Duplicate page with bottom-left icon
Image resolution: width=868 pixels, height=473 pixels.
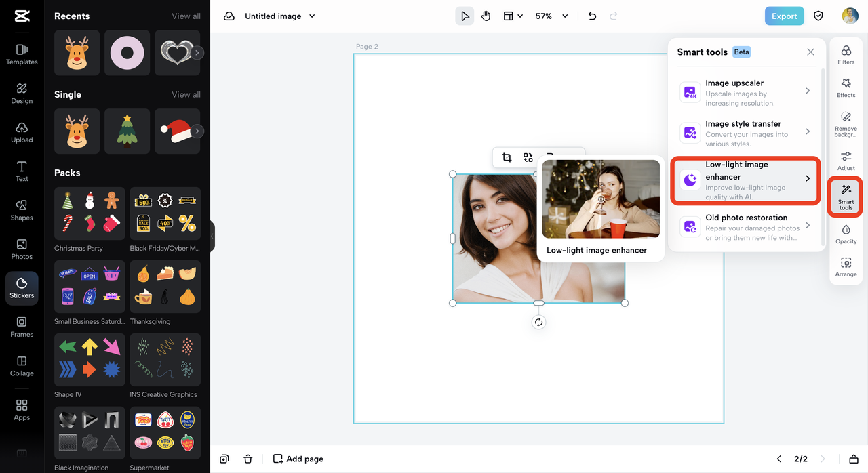(x=224, y=459)
